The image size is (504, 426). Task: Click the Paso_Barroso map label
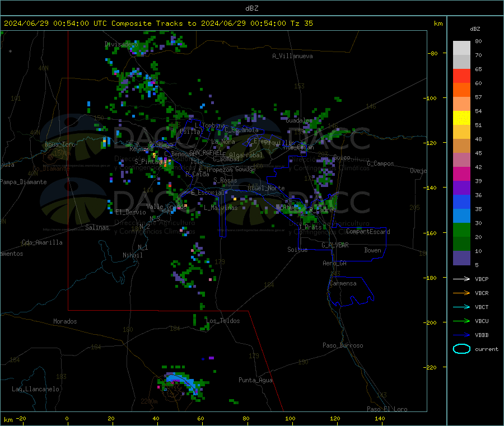tap(343, 346)
